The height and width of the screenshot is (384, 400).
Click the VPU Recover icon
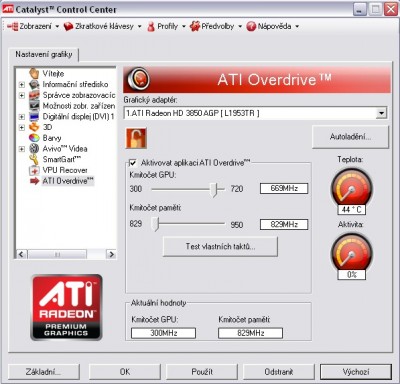coord(34,170)
